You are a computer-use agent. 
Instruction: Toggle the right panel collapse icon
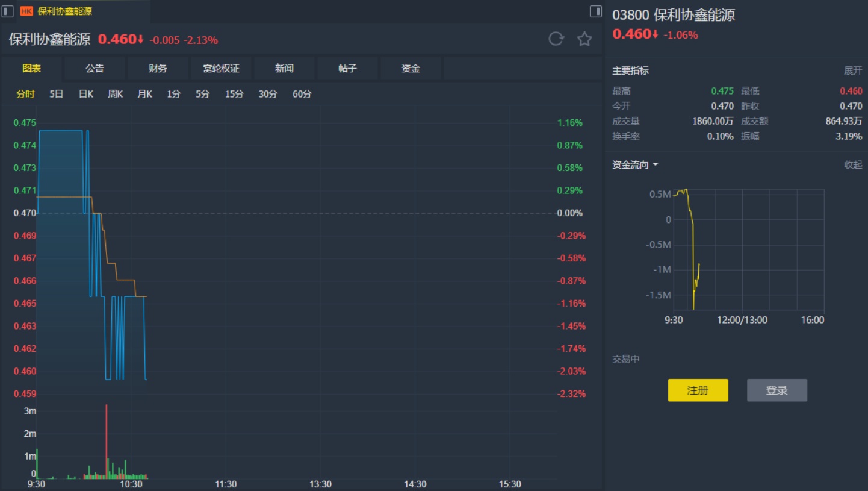point(595,11)
